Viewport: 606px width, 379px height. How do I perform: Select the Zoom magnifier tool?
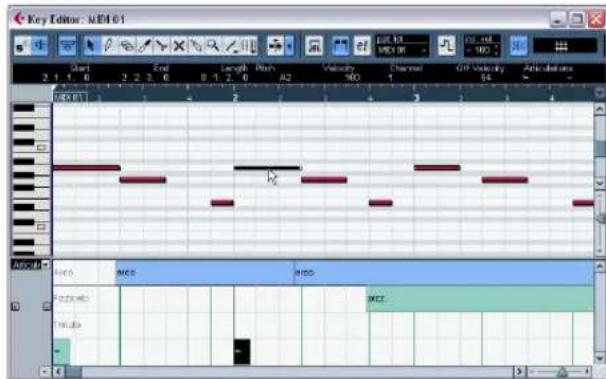(x=213, y=46)
